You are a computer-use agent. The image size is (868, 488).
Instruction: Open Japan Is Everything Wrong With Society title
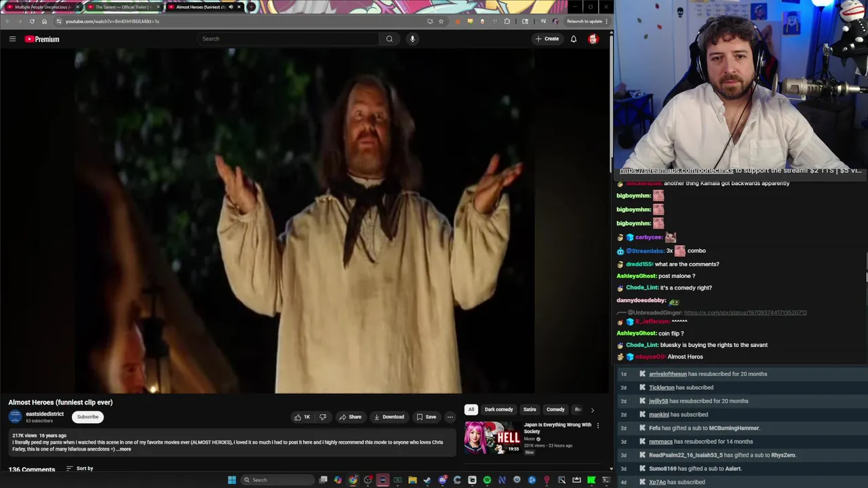click(x=557, y=428)
